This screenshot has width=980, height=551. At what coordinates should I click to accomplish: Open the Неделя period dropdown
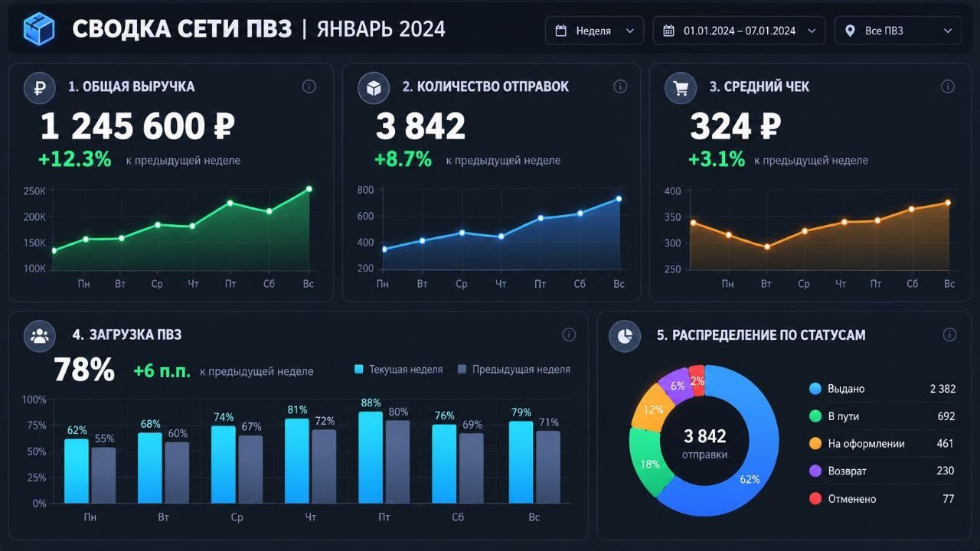595,31
